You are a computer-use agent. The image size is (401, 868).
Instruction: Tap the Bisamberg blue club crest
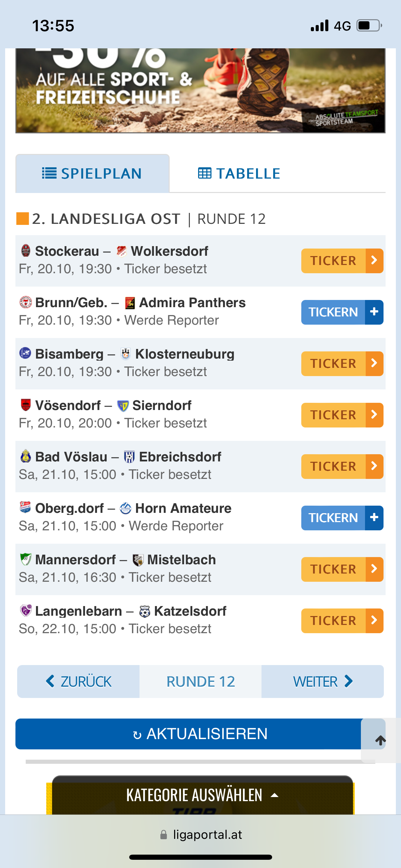point(25,353)
